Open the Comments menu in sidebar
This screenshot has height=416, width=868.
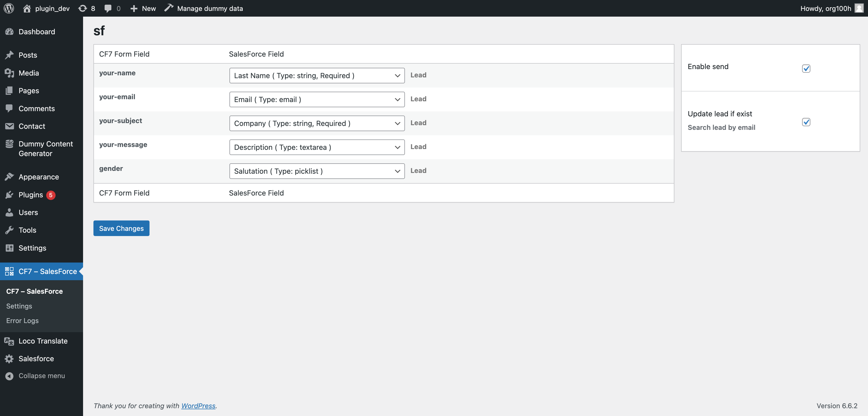(x=42, y=109)
